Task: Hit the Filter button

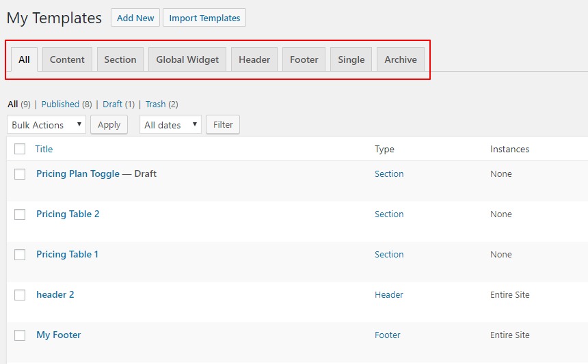Action: click(x=223, y=125)
